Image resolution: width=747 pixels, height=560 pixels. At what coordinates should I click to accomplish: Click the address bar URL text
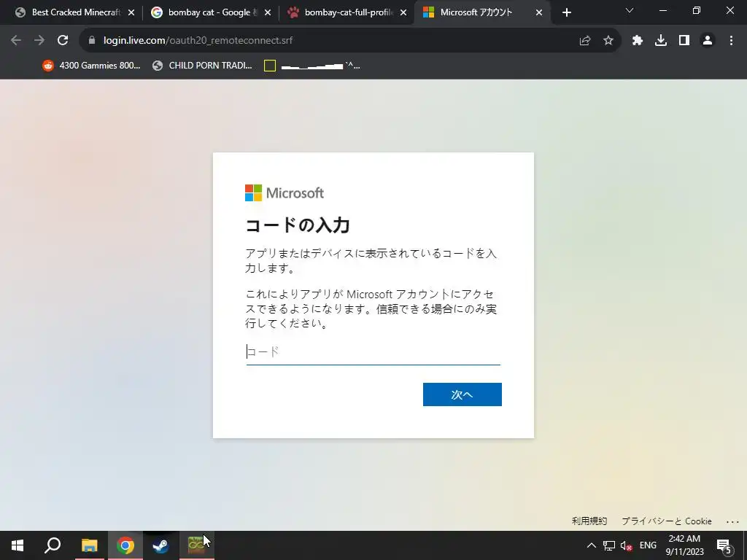[198, 41]
